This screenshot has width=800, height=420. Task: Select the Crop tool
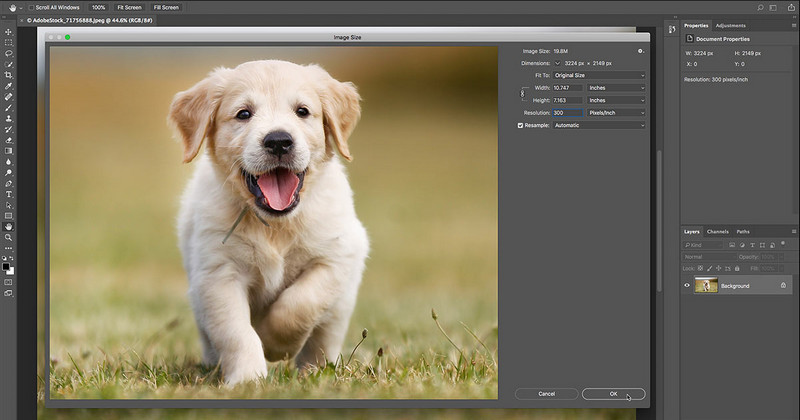pyautogui.click(x=9, y=75)
